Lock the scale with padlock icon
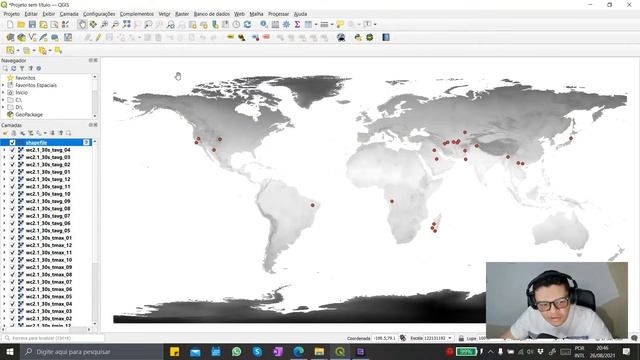Viewport: 640px width, 360px height. click(461, 338)
